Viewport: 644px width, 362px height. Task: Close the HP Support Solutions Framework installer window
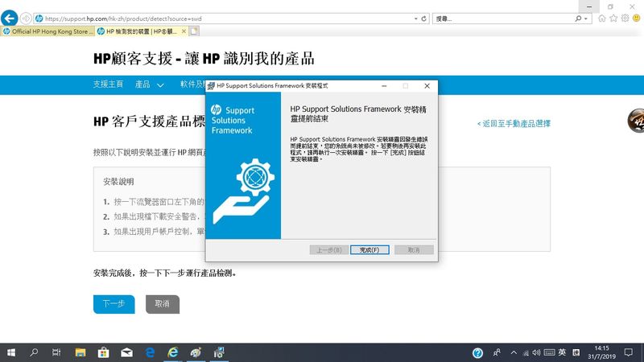(427, 85)
